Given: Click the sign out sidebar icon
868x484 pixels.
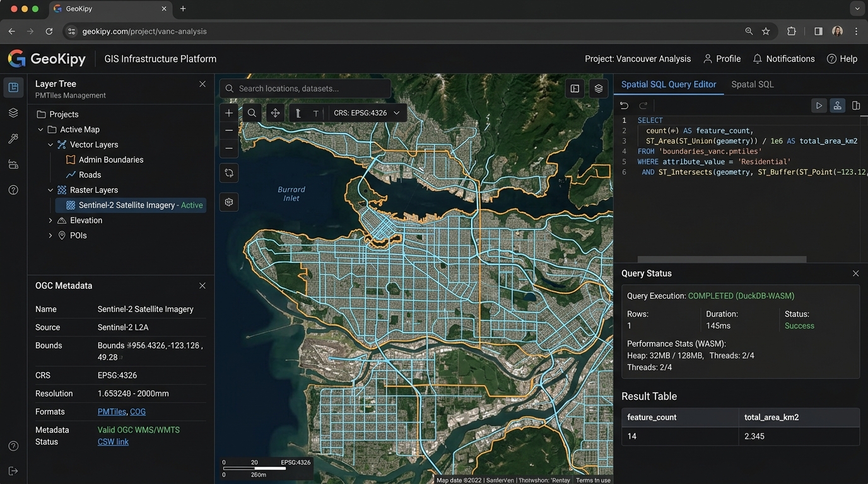Looking at the screenshot, I should tap(13, 471).
